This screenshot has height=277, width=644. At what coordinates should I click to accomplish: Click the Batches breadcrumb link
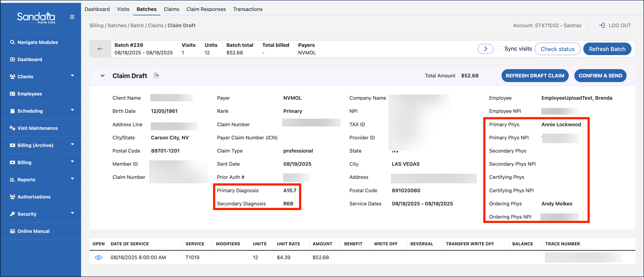(x=117, y=25)
